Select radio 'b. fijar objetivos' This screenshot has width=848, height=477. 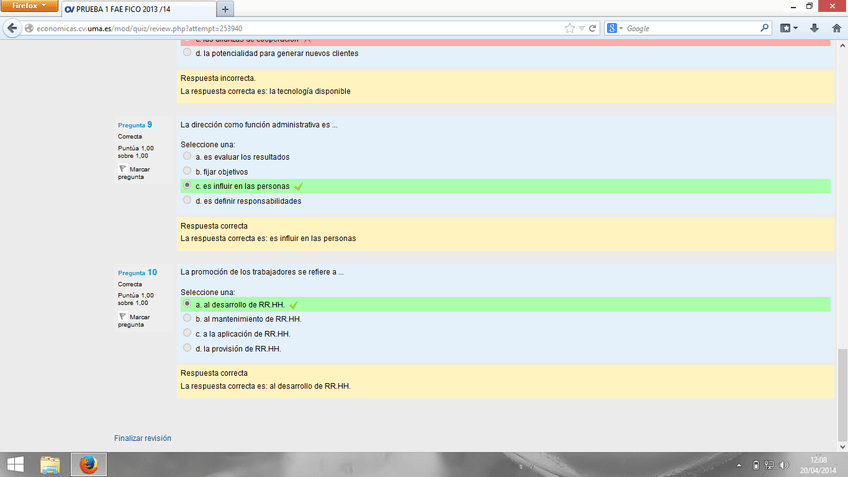tap(187, 171)
